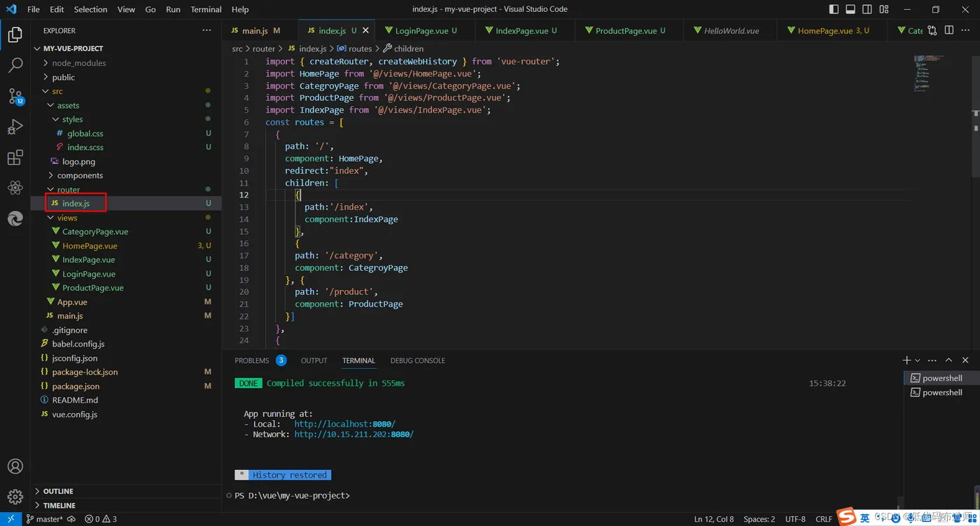The width and height of the screenshot is (980, 526).
Task: Toggle the bottom panel layout button
Action: [x=850, y=9]
